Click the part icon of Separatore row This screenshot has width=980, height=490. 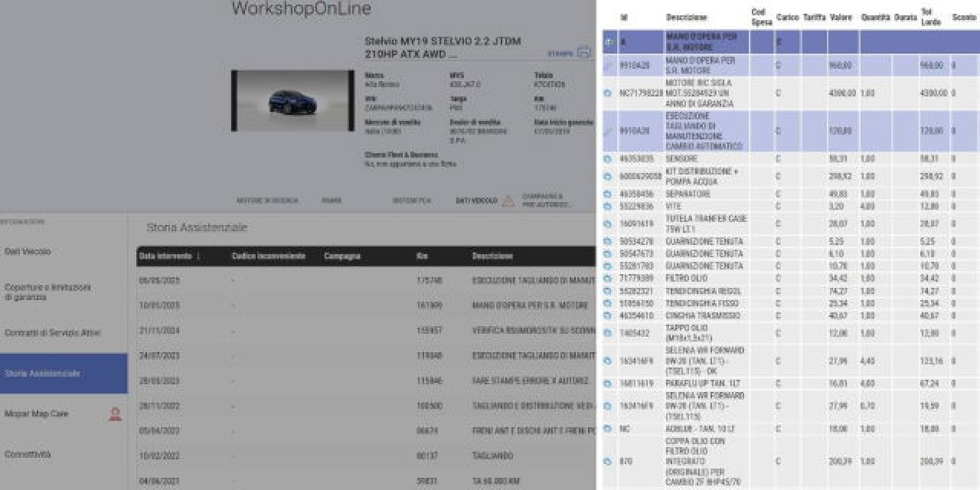[608, 194]
